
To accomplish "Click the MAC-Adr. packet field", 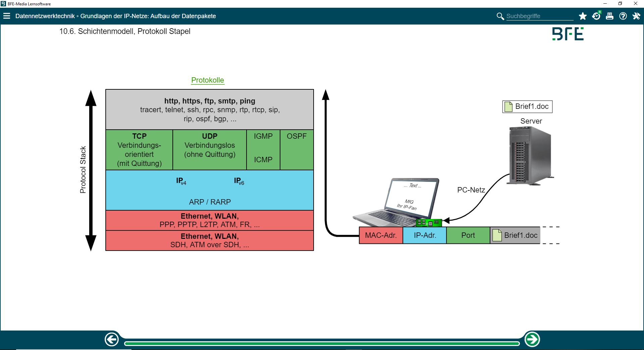I will point(381,235).
